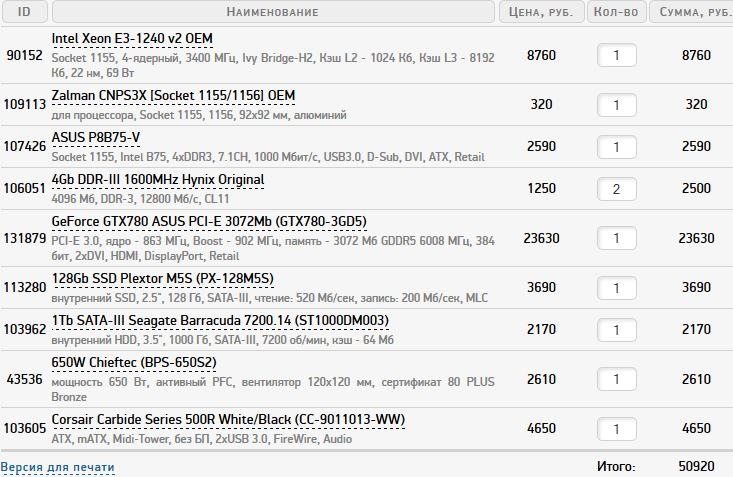Select product ID 103962
Screen dimensions: 733x477
click(24, 329)
